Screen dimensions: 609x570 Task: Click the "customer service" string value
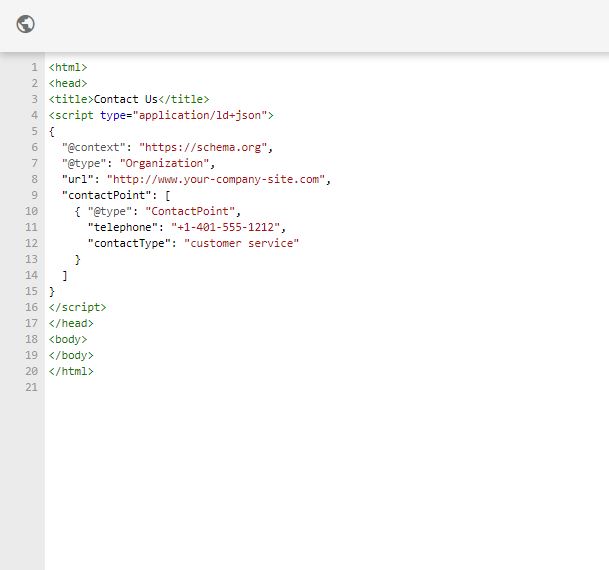click(x=242, y=243)
